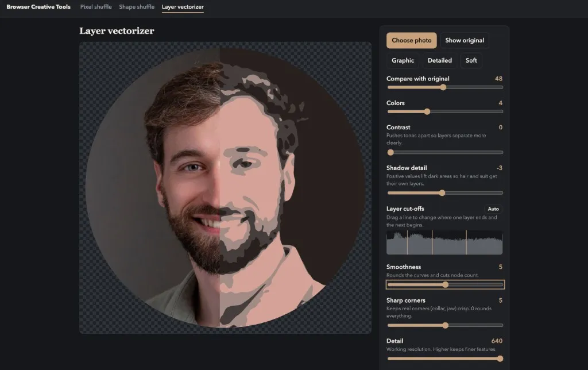This screenshot has height=370, width=588.
Task: Click the Auto layer cut-offs button
Action: tap(493, 209)
